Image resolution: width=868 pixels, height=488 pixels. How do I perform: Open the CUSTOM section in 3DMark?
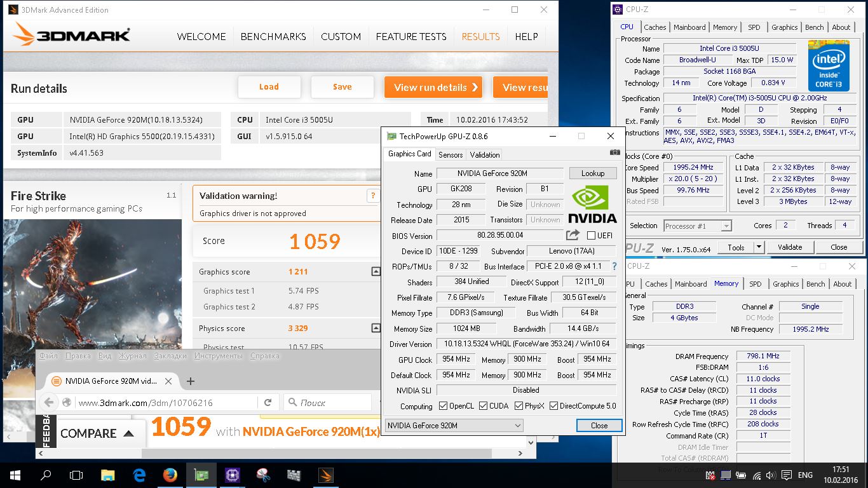coord(341,36)
